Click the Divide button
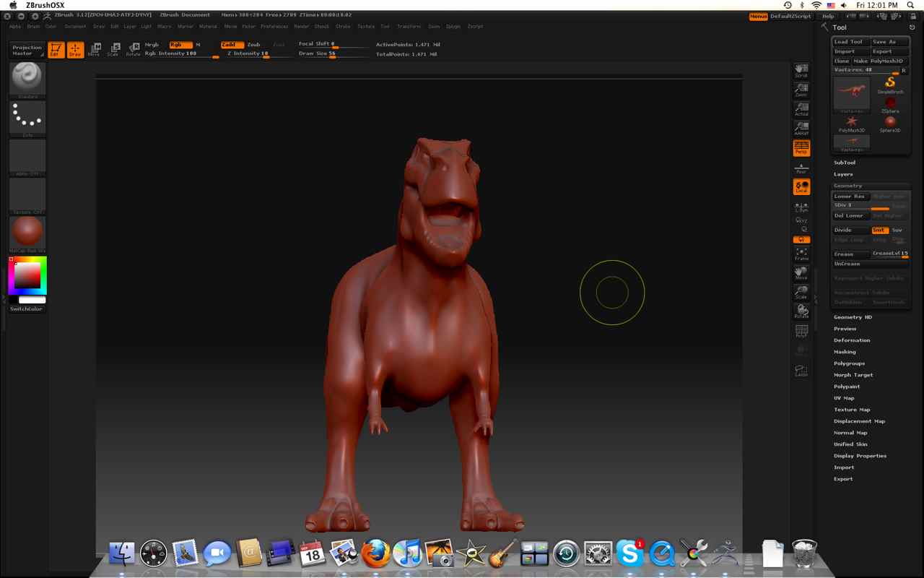 [x=851, y=230]
